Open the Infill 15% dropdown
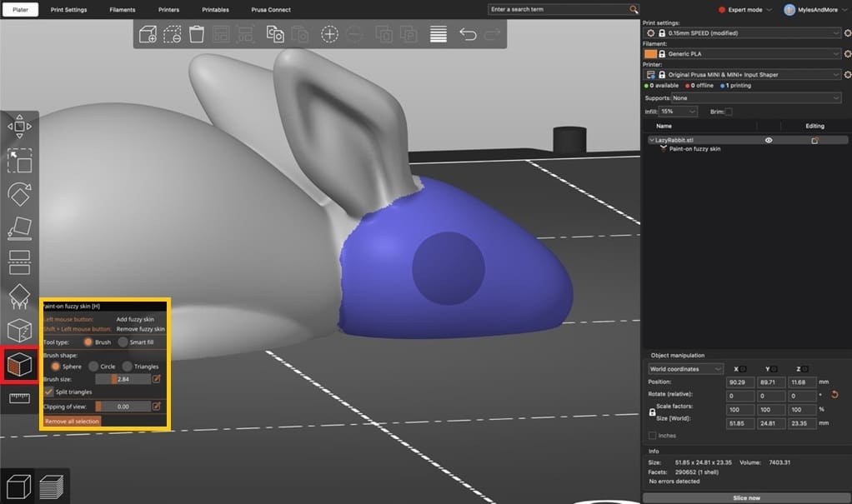 pyautogui.click(x=678, y=112)
